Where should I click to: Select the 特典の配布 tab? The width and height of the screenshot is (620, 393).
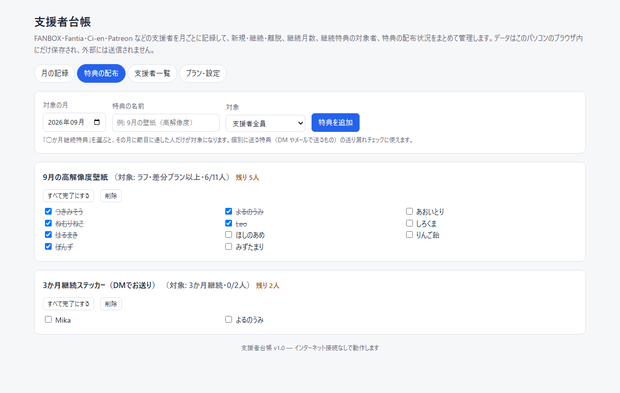click(101, 74)
